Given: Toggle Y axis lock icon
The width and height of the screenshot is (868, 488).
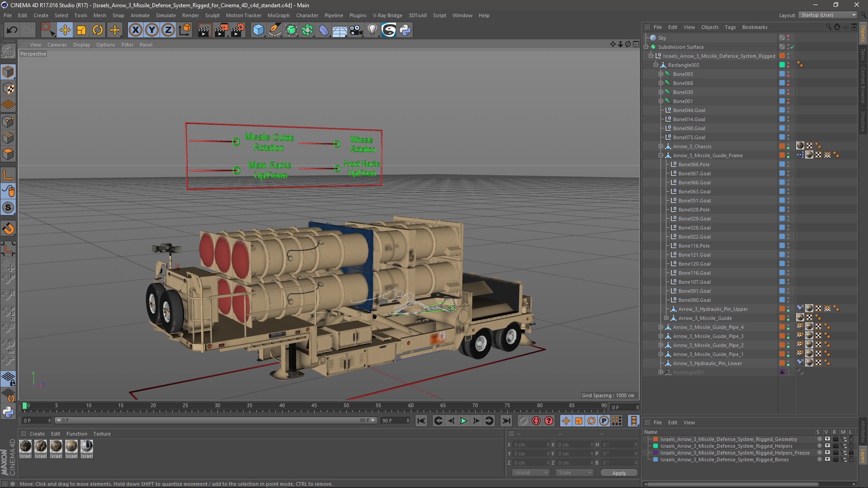Looking at the screenshot, I should click(152, 30).
